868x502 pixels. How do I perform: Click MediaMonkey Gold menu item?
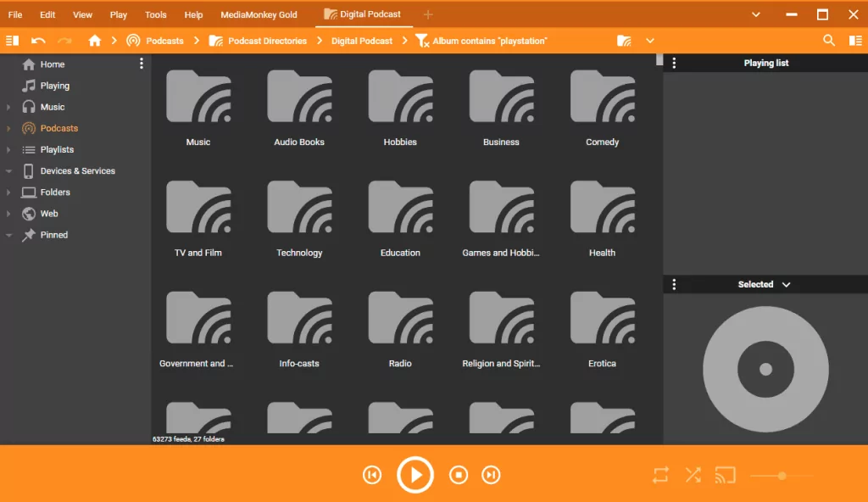(x=259, y=14)
